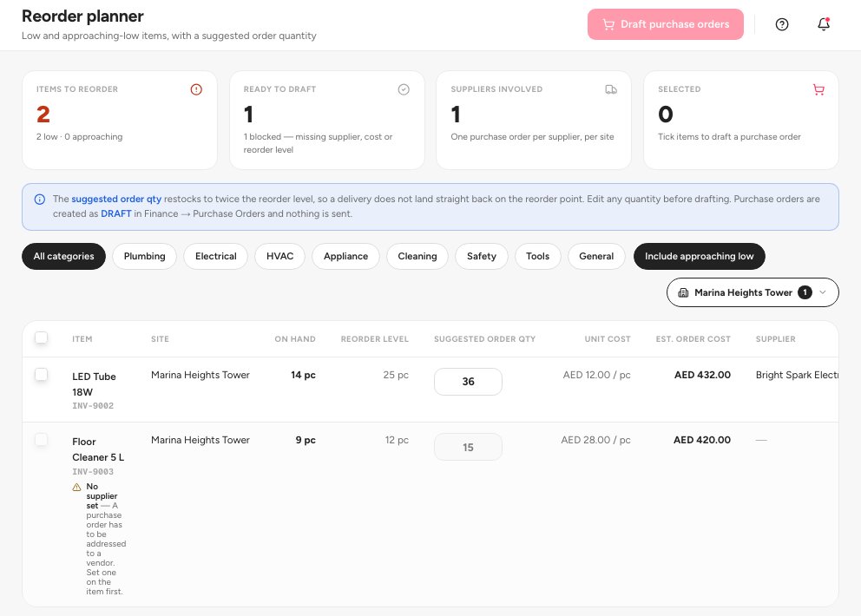Click AED 28.00 / pc unit cost
Image resolution: width=861 pixels, height=616 pixels.
pyautogui.click(x=595, y=440)
